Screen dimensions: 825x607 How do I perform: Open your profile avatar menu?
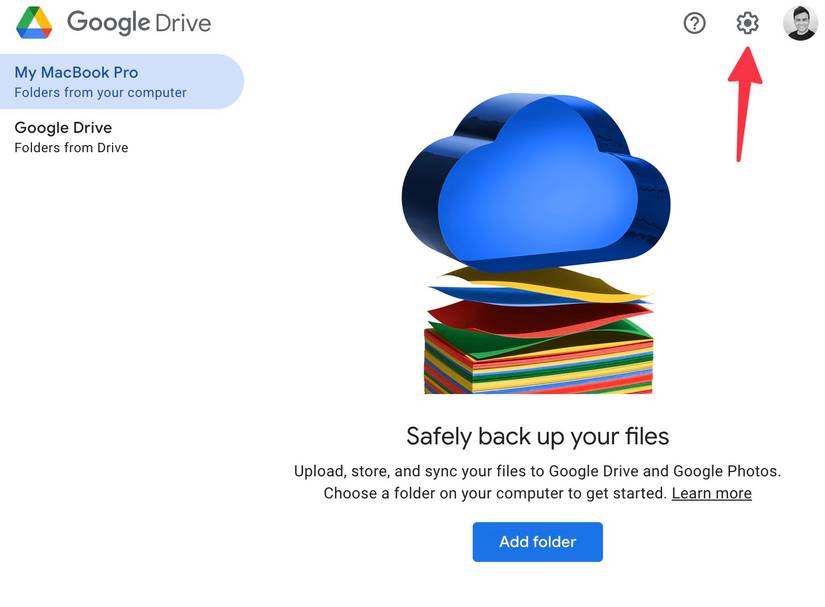pos(800,22)
